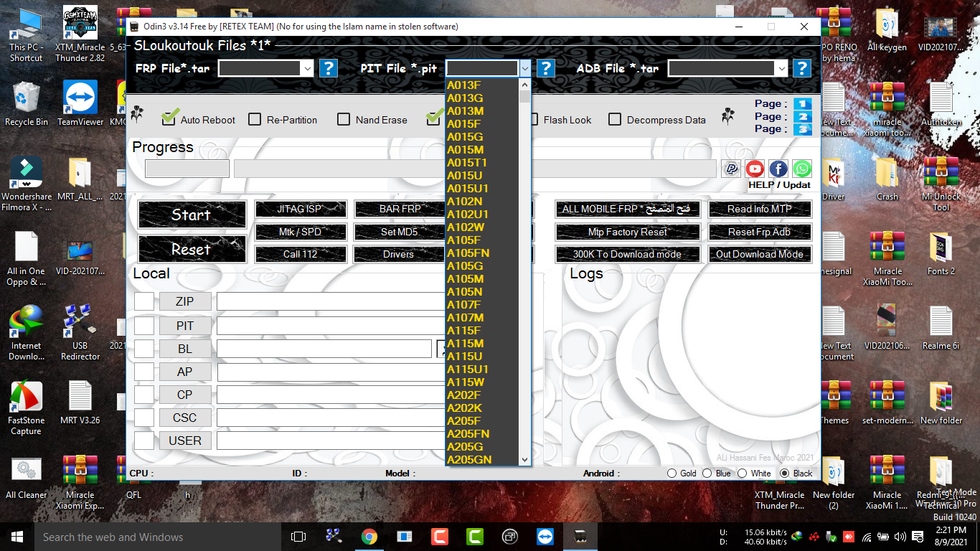Screen dimensions: 980x551
Task: Expand the FRP File*.tar dropdown
Action: 308,68
